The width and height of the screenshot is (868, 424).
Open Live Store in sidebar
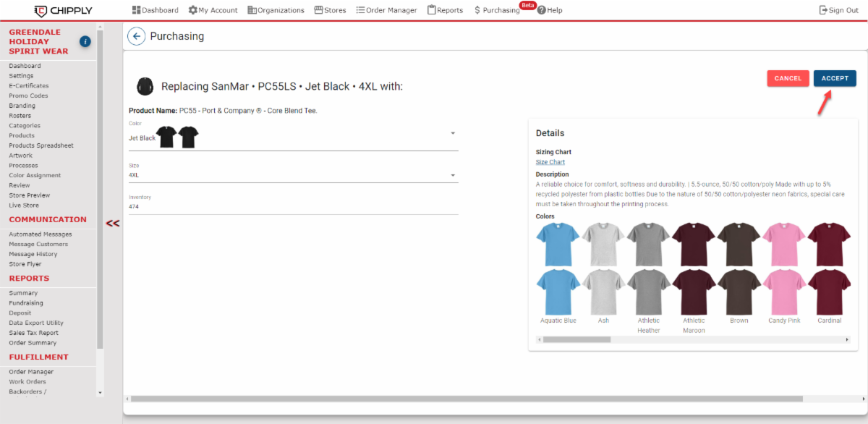point(24,205)
